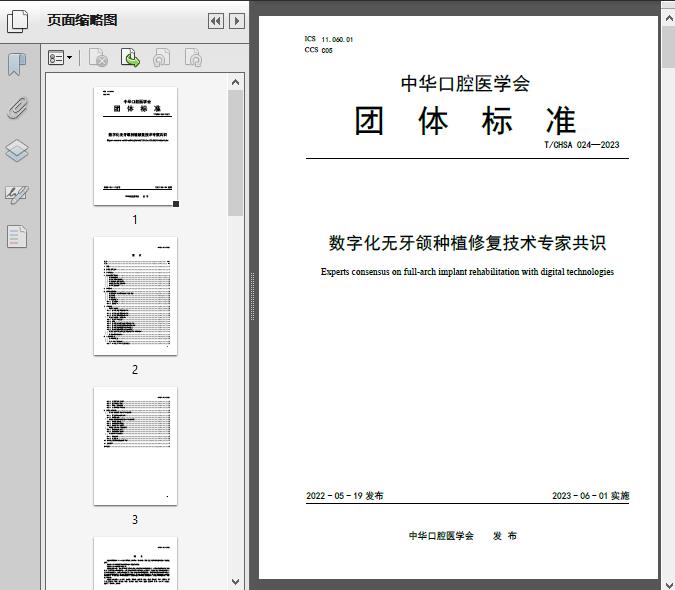
Task: Click the standard number T/CHSA 024—2023
Action: coord(582,145)
